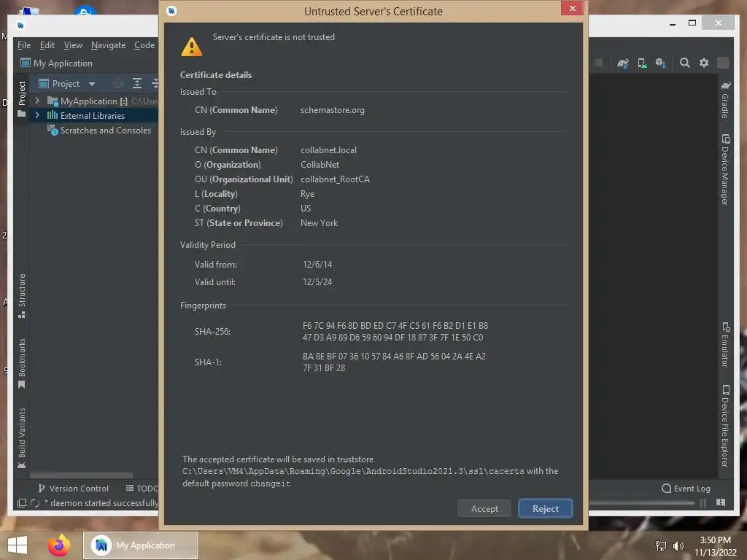The width and height of the screenshot is (747, 560).
Task: Click the Sync Project with Gradle Files icon
Action: 623,63
